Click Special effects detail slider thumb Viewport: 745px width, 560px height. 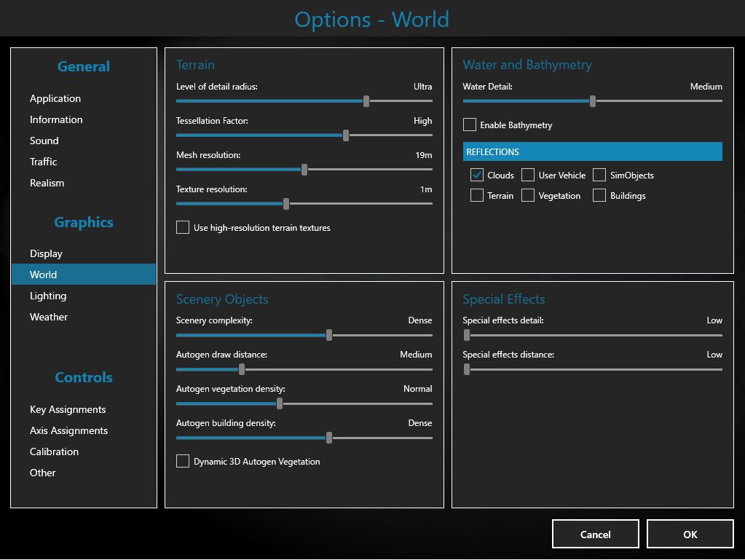(467, 335)
